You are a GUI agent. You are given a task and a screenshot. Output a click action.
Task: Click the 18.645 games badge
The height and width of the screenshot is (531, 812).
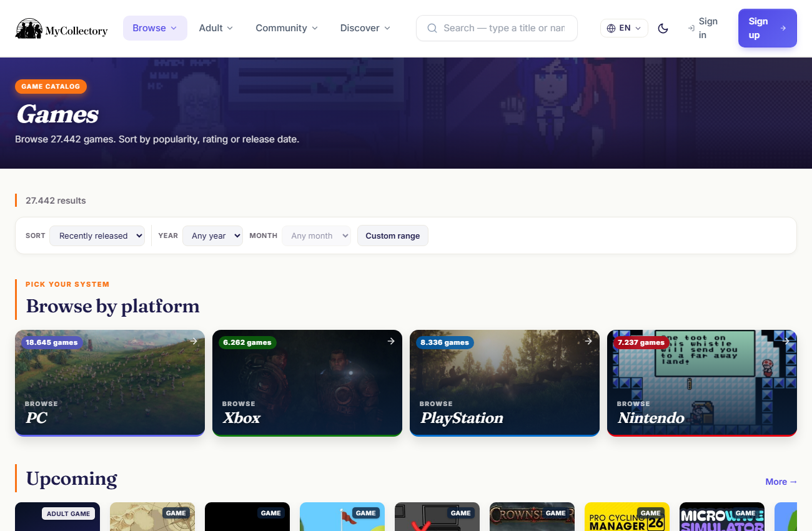tap(52, 342)
